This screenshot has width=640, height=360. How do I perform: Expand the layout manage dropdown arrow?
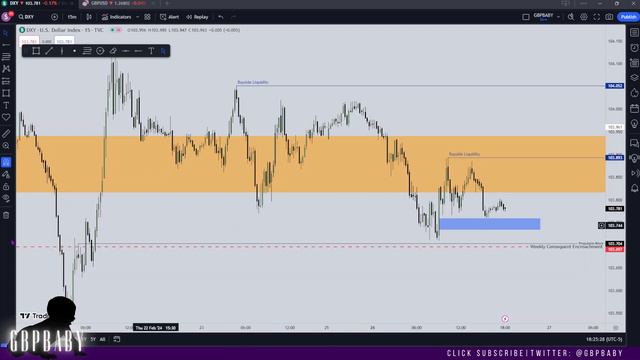pos(558,17)
